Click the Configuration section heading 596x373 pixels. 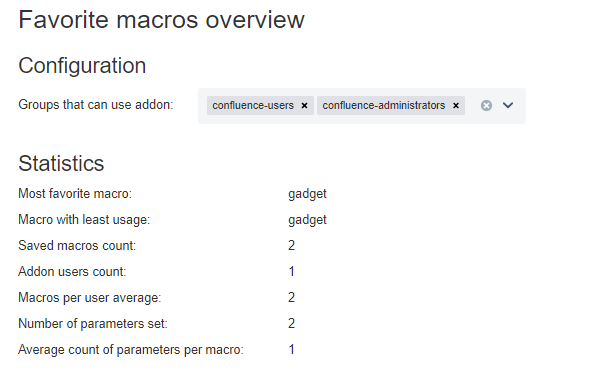(82, 65)
